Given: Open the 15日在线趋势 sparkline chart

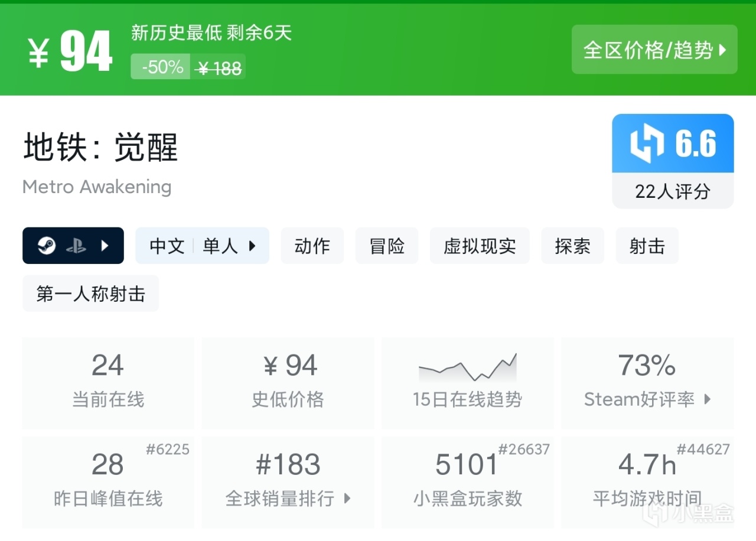Looking at the screenshot, I should [x=467, y=367].
